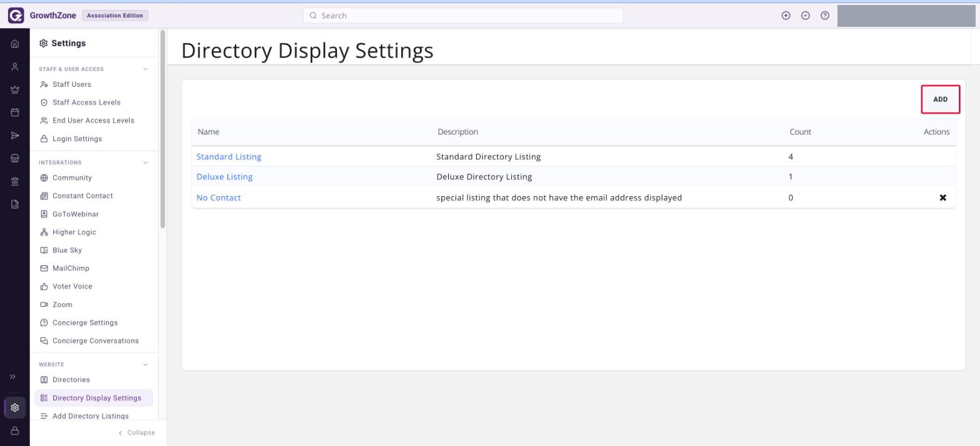The height and width of the screenshot is (446, 980).
Task: Collapse the Website section
Action: pos(146,365)
